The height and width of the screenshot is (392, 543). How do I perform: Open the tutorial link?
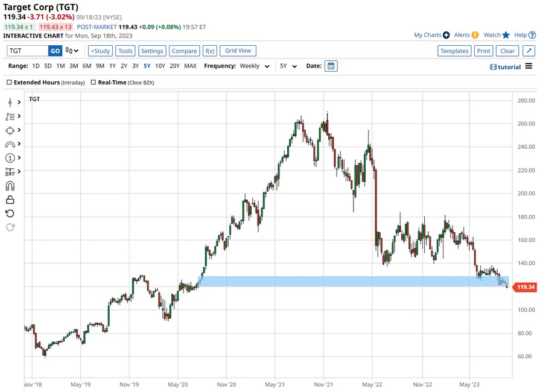(x=506, y=67)
